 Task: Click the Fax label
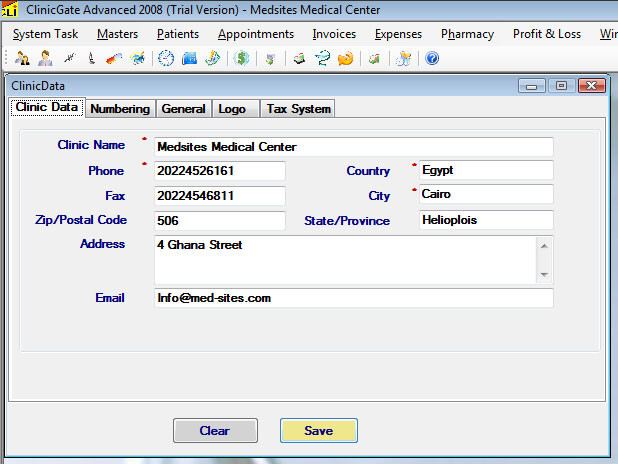pyautogui.click(x=115, y=196)
